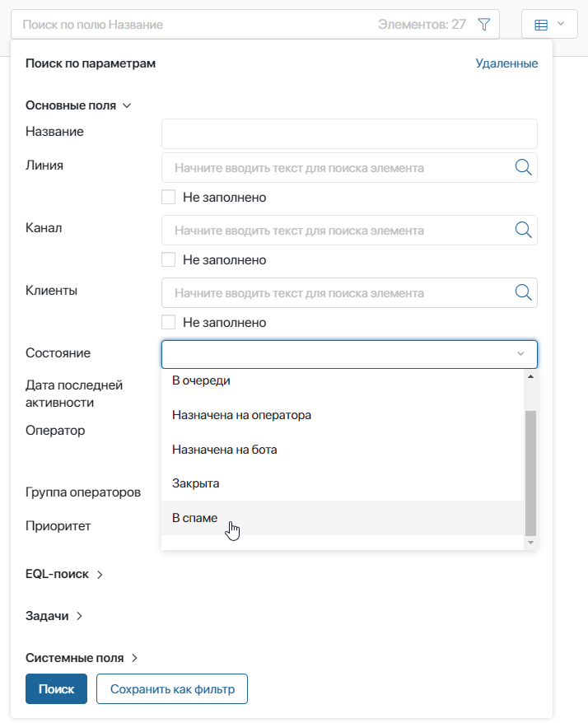Check "Не заполнено" under Клиенты
The width and height of the screenshot is (588, 723).
(169, 323)
